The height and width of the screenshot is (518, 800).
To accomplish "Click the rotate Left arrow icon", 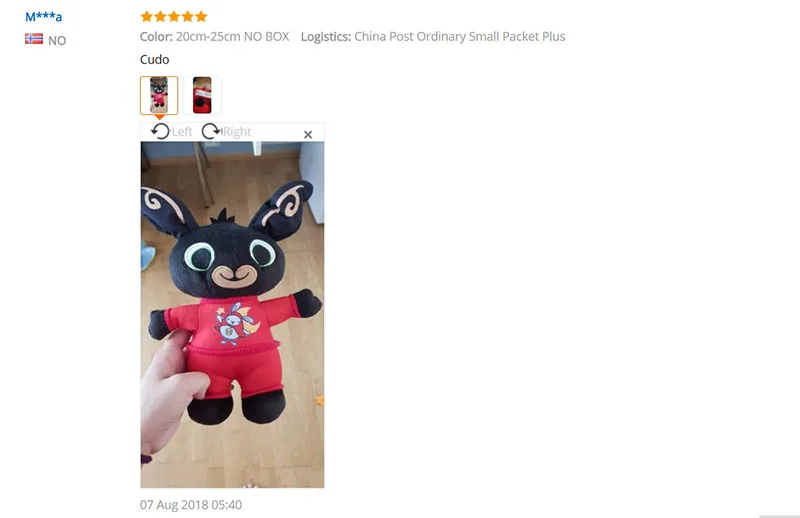I will coord(160,132).
